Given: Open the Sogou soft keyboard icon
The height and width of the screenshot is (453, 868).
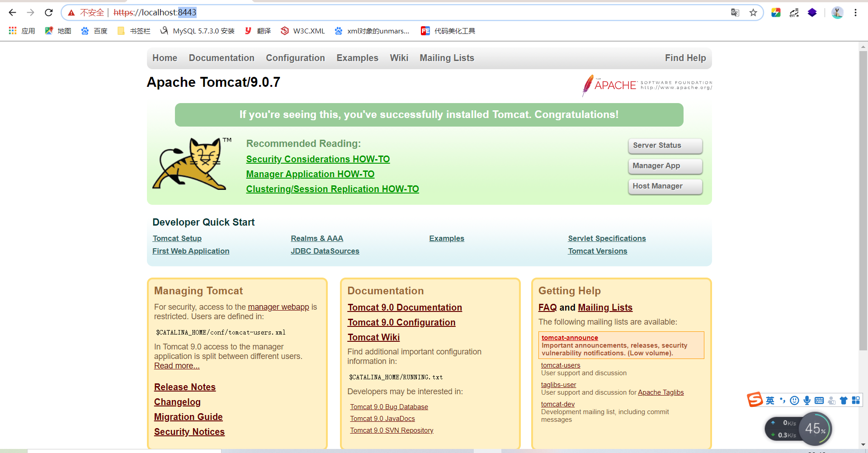Looking at the screenshot, I should (x=819, y=401).
